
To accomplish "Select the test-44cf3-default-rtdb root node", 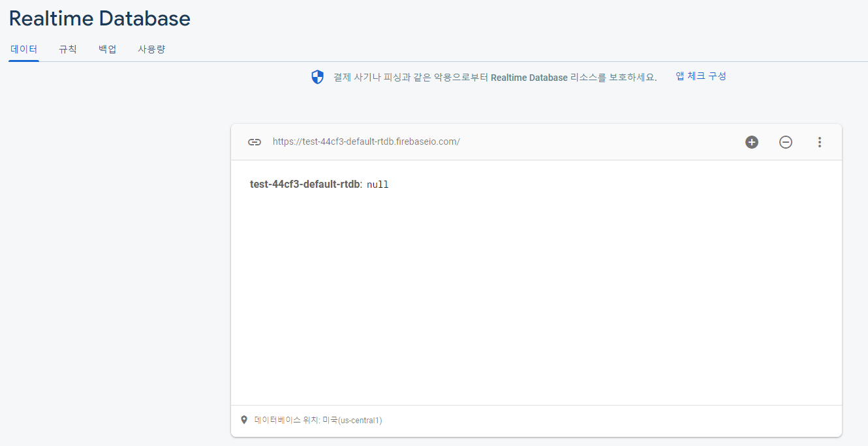I will pyautogui.click(x=305, y=185).
